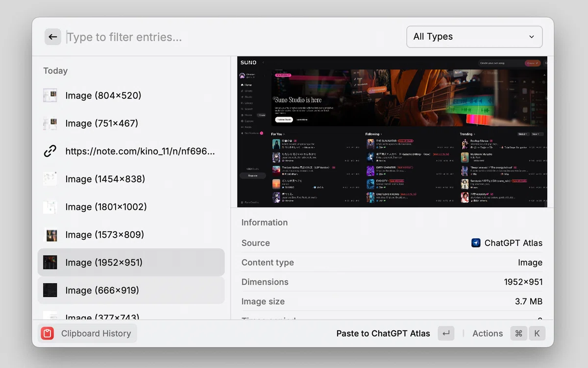The height and width of the screenshot is (368, 588).
Task: Click the command key symbol icon
Action: tap(519, 333)
